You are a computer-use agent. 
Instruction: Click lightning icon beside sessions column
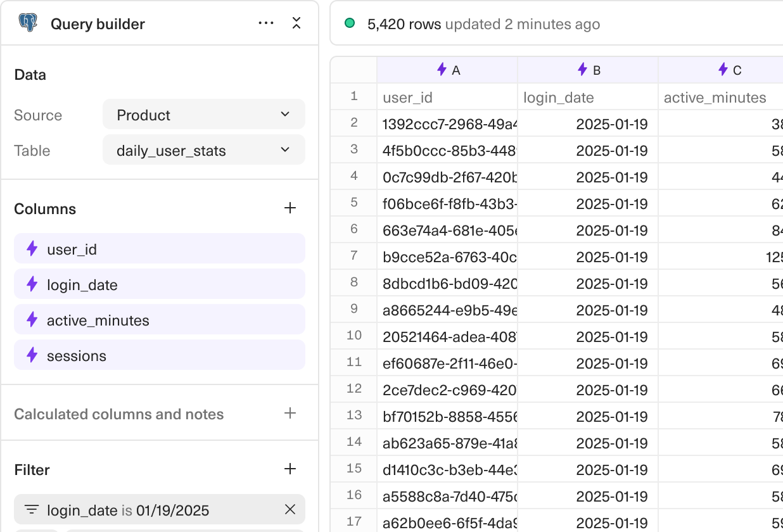(x=32, y=355)
